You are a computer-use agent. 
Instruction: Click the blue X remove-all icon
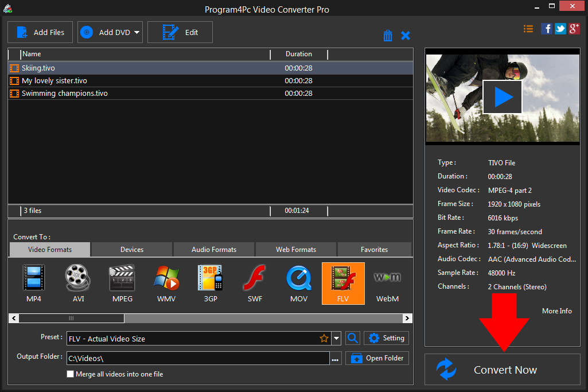(x=406, y=36)
